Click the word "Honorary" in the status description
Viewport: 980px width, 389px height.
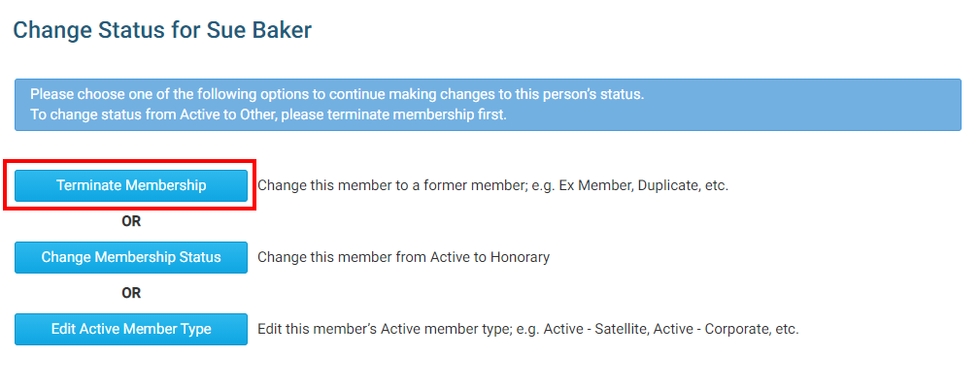[520, 258]
